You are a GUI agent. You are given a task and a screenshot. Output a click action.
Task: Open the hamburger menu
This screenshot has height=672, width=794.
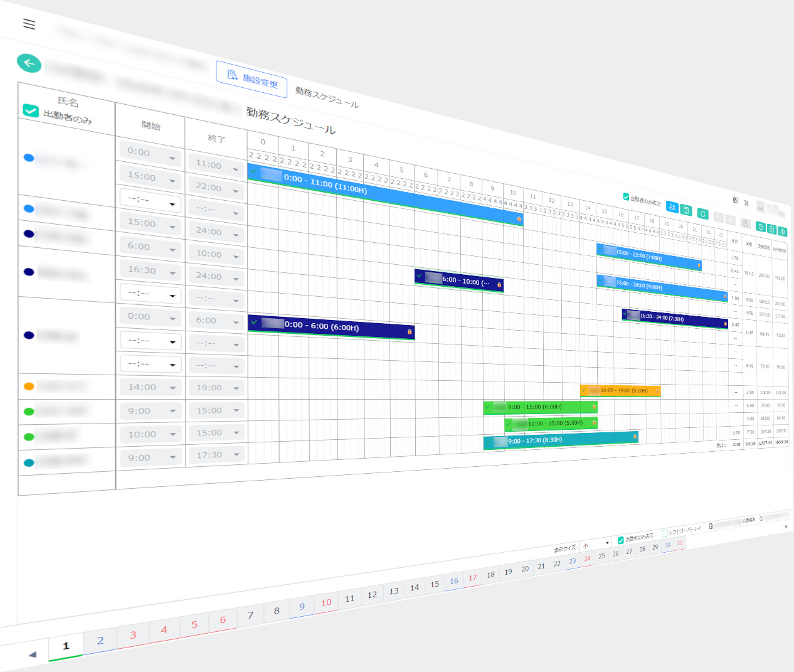point(29,24)
